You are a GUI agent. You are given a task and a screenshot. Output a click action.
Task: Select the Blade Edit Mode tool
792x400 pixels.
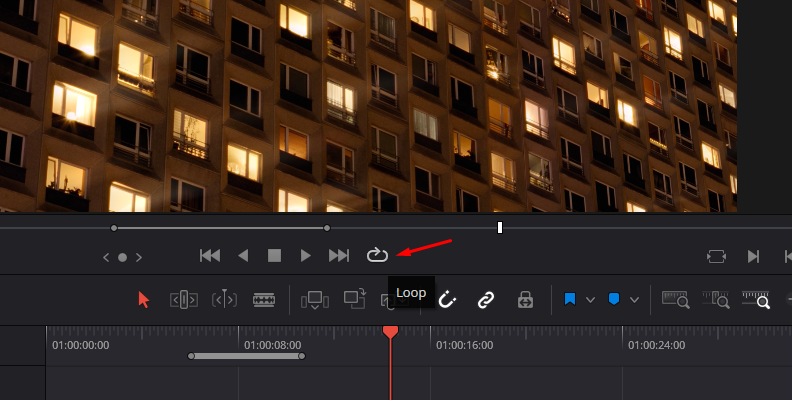[x=264, y=300]
